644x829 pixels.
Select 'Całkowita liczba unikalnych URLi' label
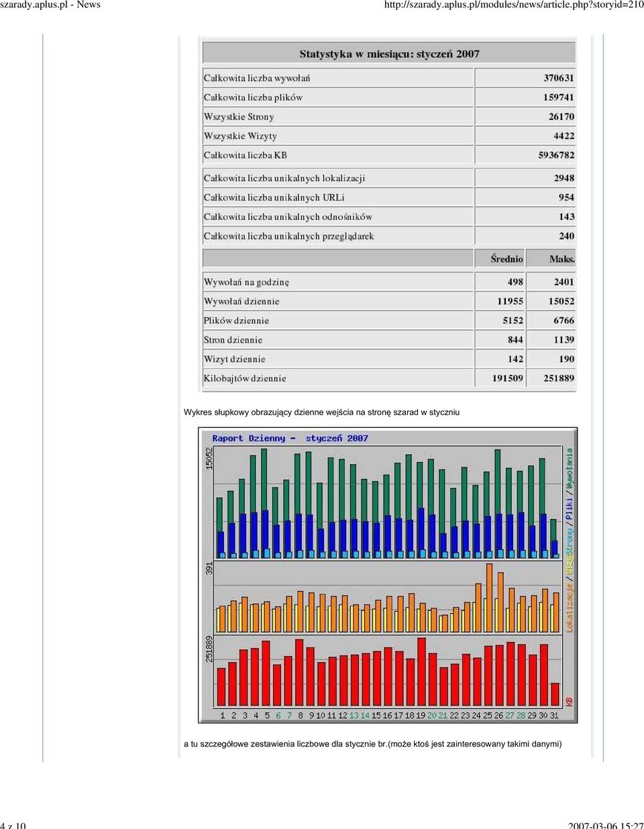coord(274,198)
